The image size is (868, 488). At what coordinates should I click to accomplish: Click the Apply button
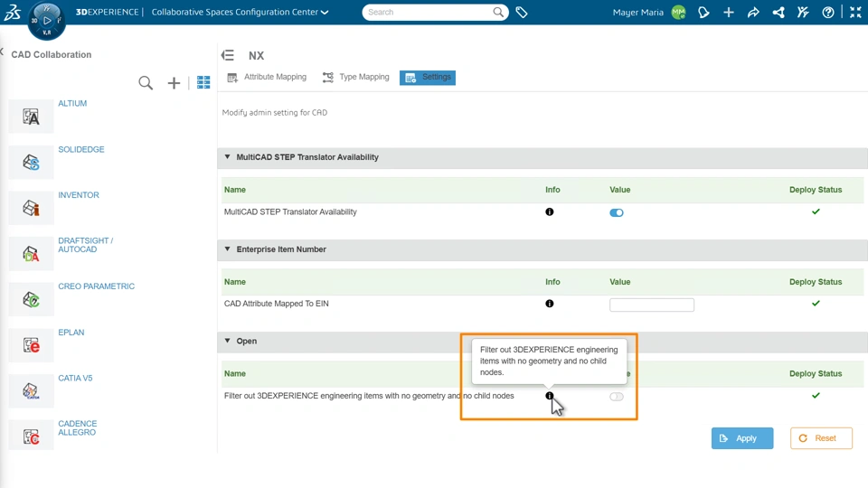click(741, 438)
